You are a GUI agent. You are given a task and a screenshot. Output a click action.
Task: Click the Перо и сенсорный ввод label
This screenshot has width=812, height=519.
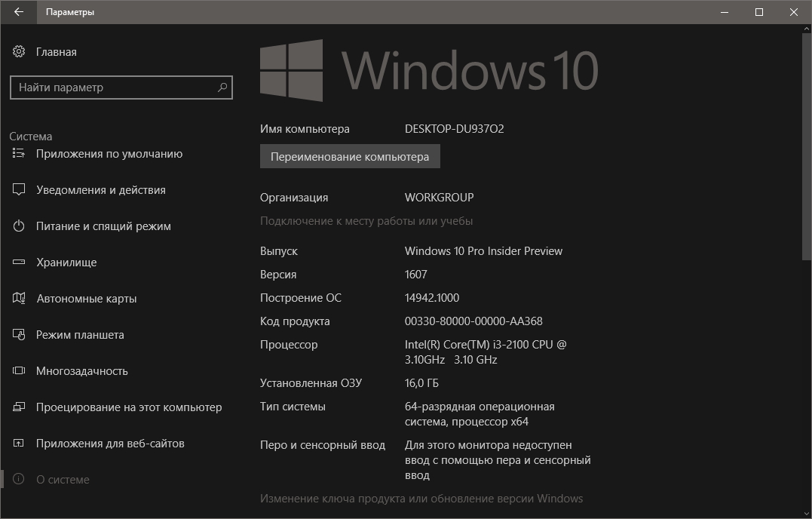coord(322,445)
